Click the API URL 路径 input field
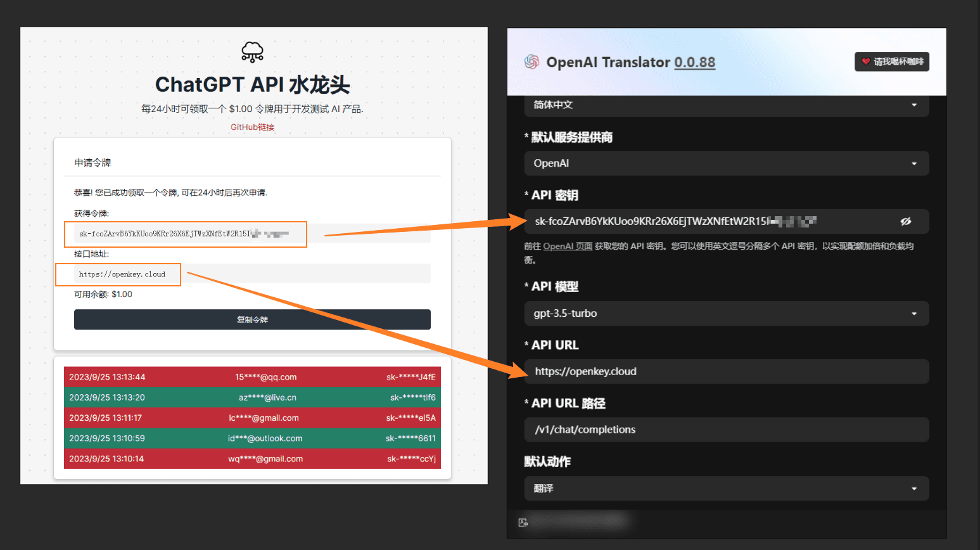The height and width of the screenshot is (550, 980). (x=727, y=430)
